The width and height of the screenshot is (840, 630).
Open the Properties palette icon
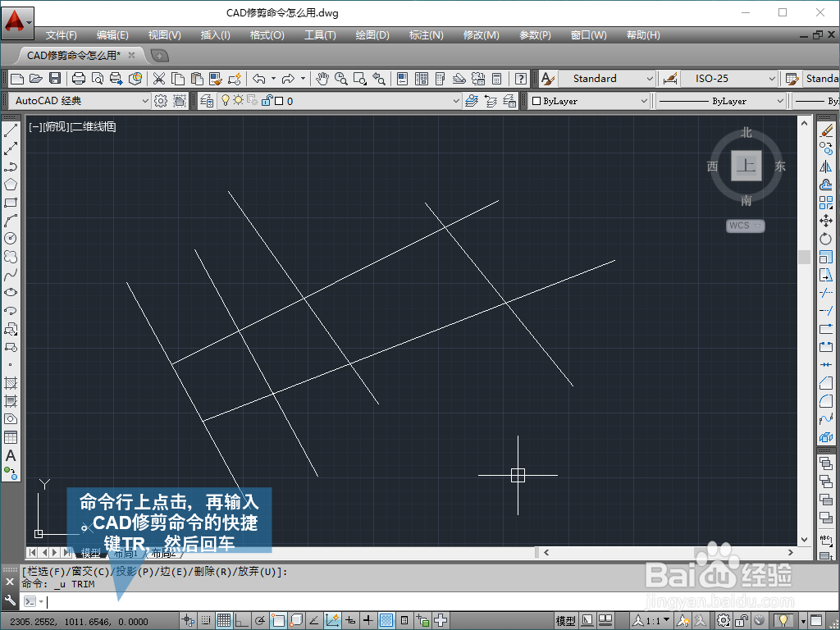(x=402, y=79)
